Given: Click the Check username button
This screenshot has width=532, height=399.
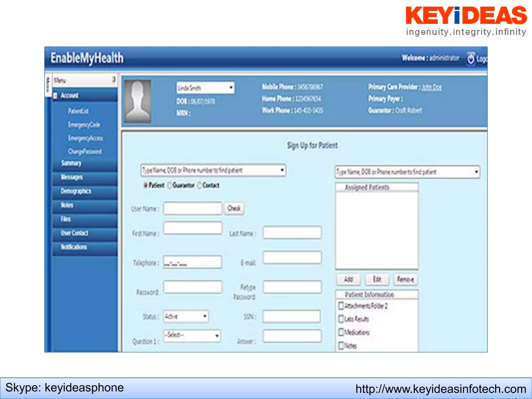Looking at the screenshot, I should 234,208.
